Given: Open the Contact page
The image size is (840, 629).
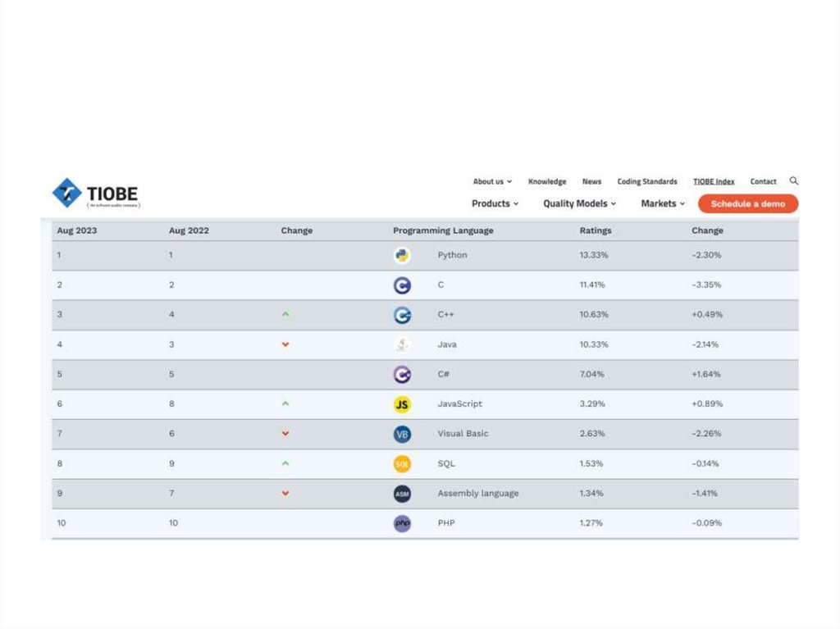Looking at the screenshot, I should pos(764,181).
